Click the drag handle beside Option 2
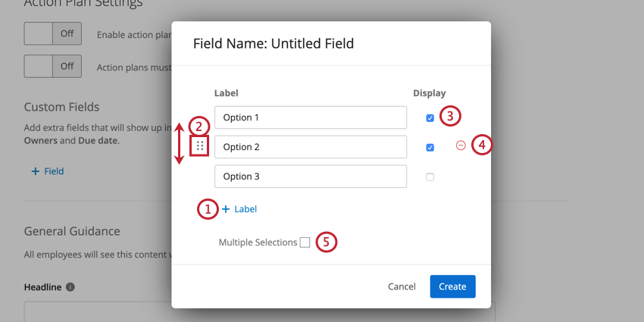This screenshot has height=322, width=644. [x=199, y=146]
